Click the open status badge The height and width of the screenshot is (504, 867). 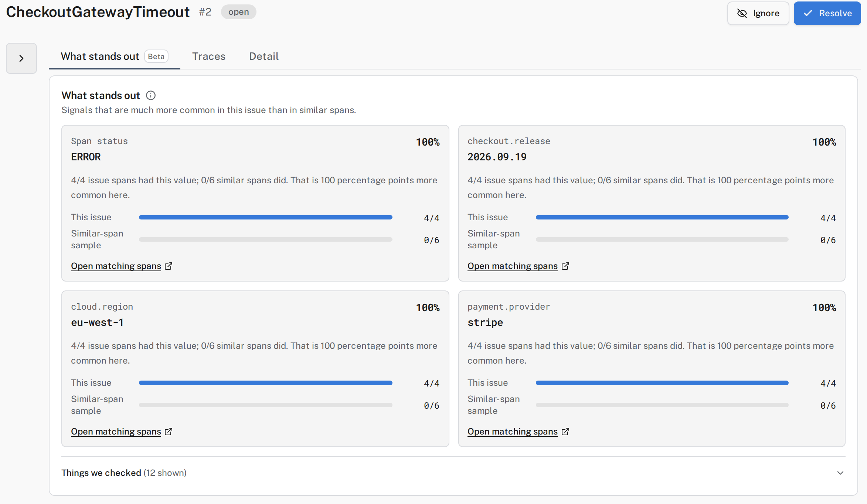238,12
